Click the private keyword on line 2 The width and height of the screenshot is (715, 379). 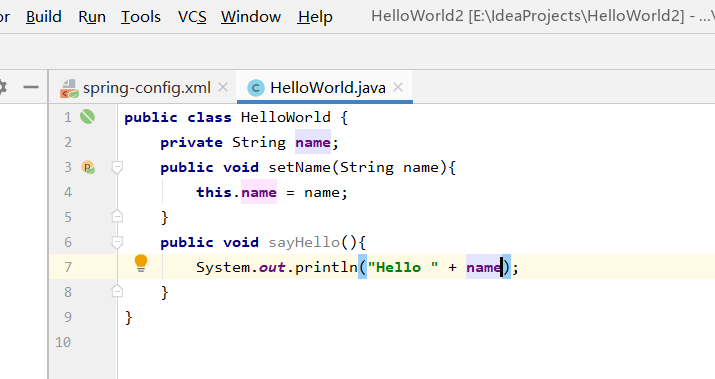(192, 142)
